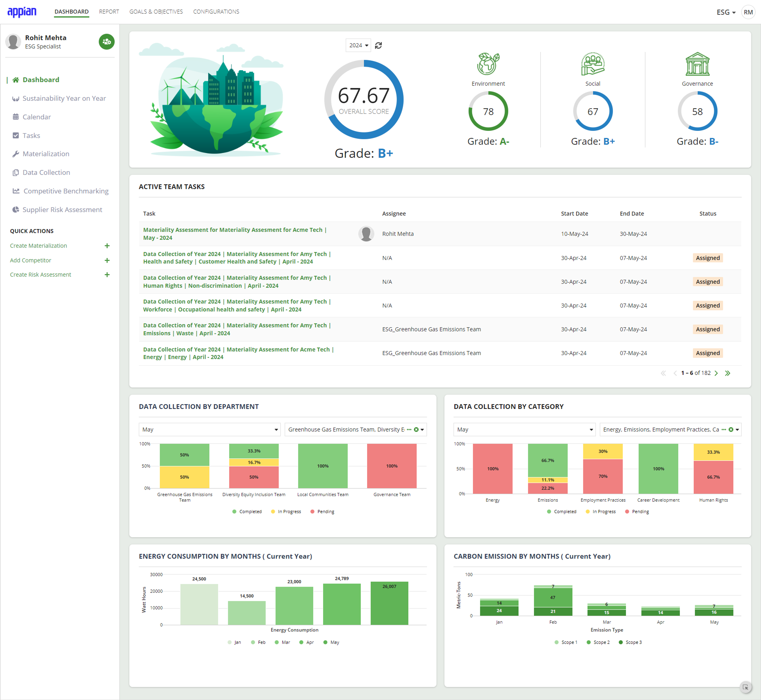
Task: Click the Governance building icon
Action: tap(697, 64)
